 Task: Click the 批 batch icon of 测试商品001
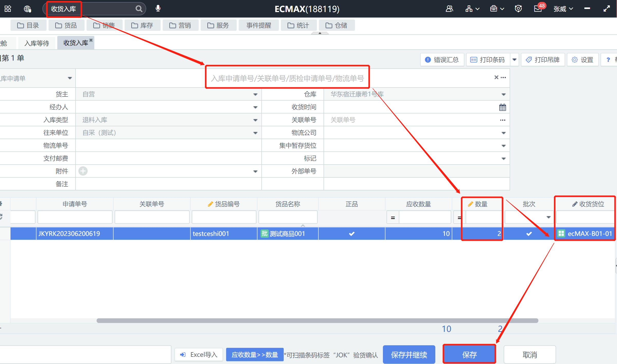(264, 234)
